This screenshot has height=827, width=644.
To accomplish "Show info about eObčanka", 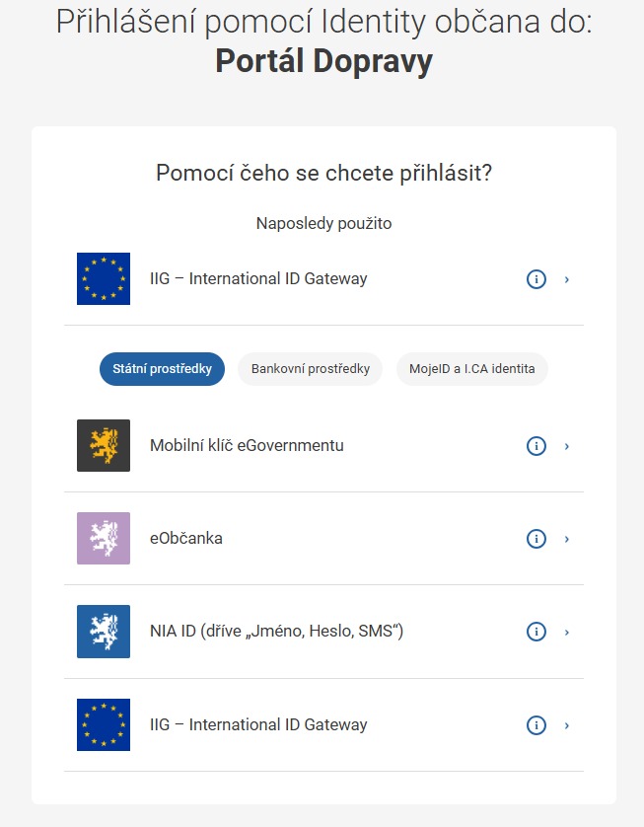I will [x=536, y=539].
